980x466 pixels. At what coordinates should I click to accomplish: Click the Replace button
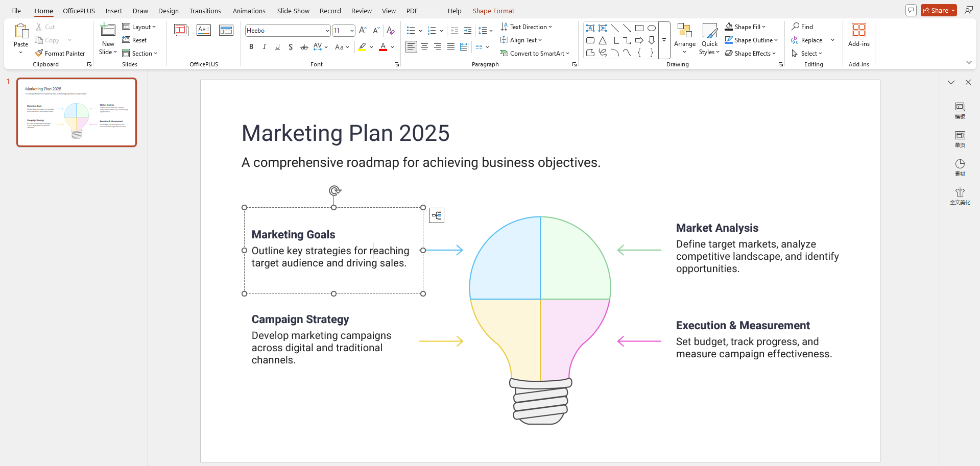point(807,40)
